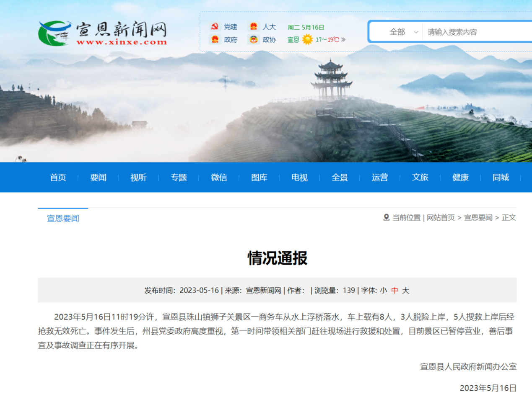Click 网站首页 breadcrumb link
Viewport: 532px width, 394px height.
[x=441, y=218]
